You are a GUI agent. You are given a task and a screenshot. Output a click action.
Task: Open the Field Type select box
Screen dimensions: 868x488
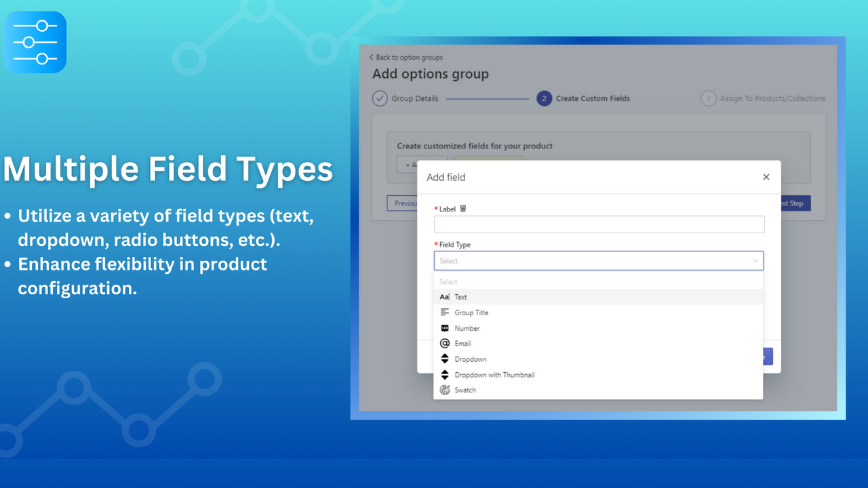tap(599, 261)
